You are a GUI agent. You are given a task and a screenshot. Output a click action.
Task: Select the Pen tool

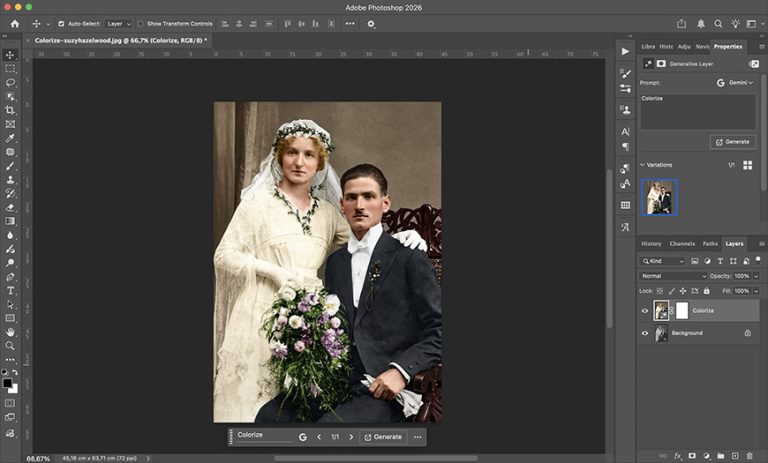pyautogui.click(x=10, y=276)
